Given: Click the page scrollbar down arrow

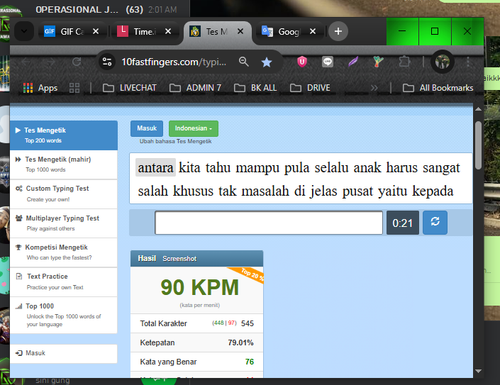Looking at the screenshot, I should tap(478, 371).
